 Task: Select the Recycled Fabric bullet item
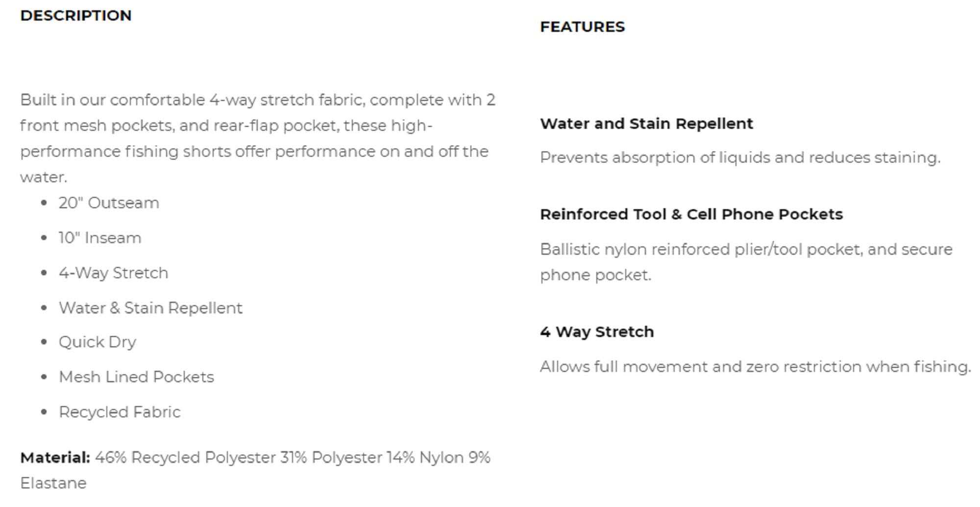[120, 412]
